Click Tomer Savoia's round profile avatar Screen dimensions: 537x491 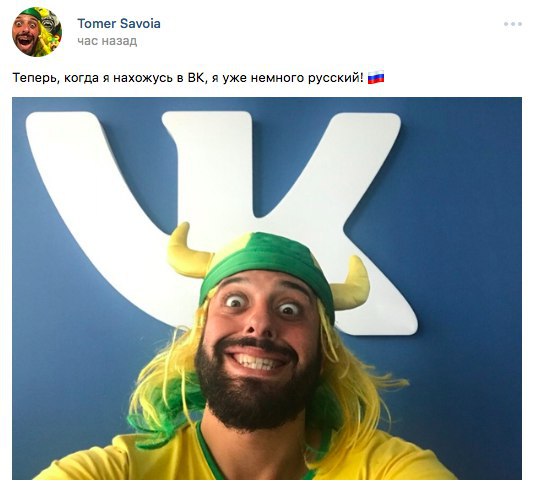point(37,32)
